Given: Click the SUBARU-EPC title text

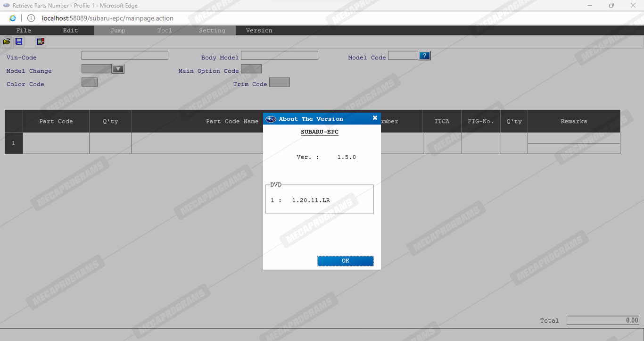Looking at the screenshot, I should (x=320, y=132).
